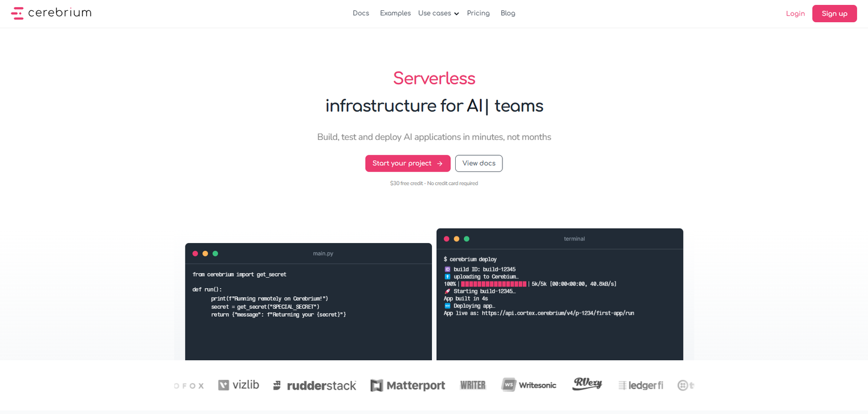Click the Writesonic logo

pos(529,385)
